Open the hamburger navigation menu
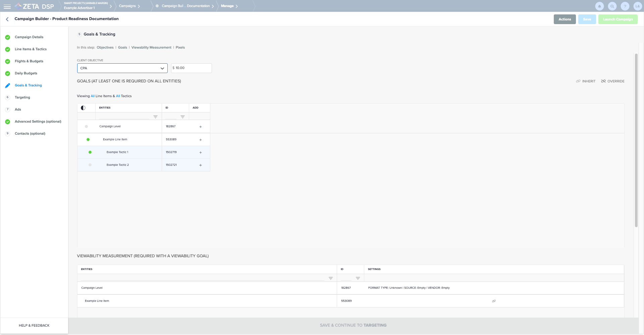The width and height of the screenshot is (644, 335). coord(7,6)
